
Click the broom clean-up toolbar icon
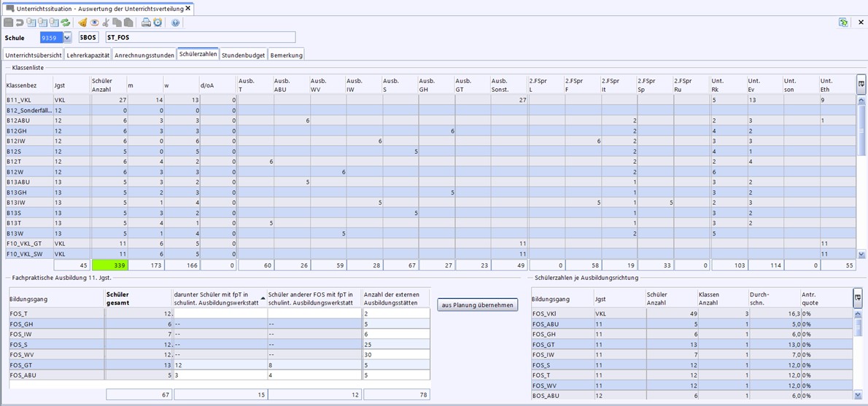tap(82, 23)
